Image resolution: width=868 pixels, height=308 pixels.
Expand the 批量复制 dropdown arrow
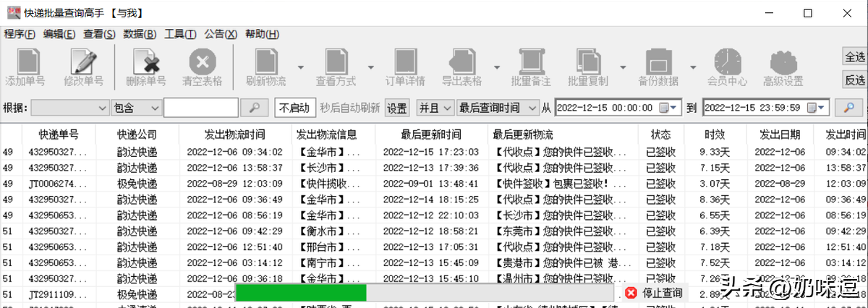pyautogui.click(x=623, y=67)
